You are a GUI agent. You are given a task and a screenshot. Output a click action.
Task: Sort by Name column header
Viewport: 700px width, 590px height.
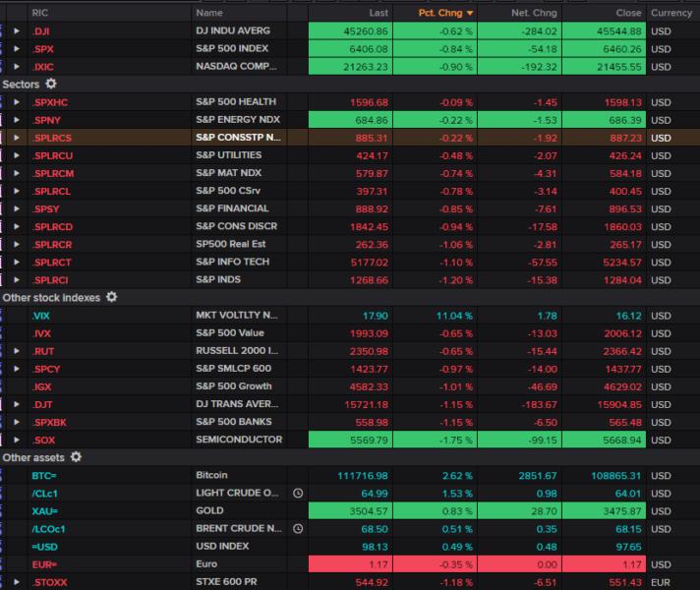(x=209, y=13)
